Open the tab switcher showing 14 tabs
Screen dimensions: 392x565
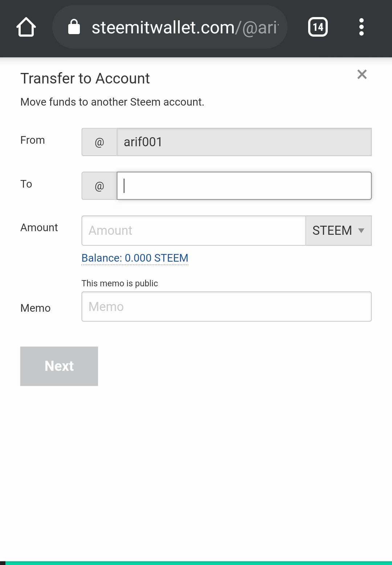tap(318, 27)
